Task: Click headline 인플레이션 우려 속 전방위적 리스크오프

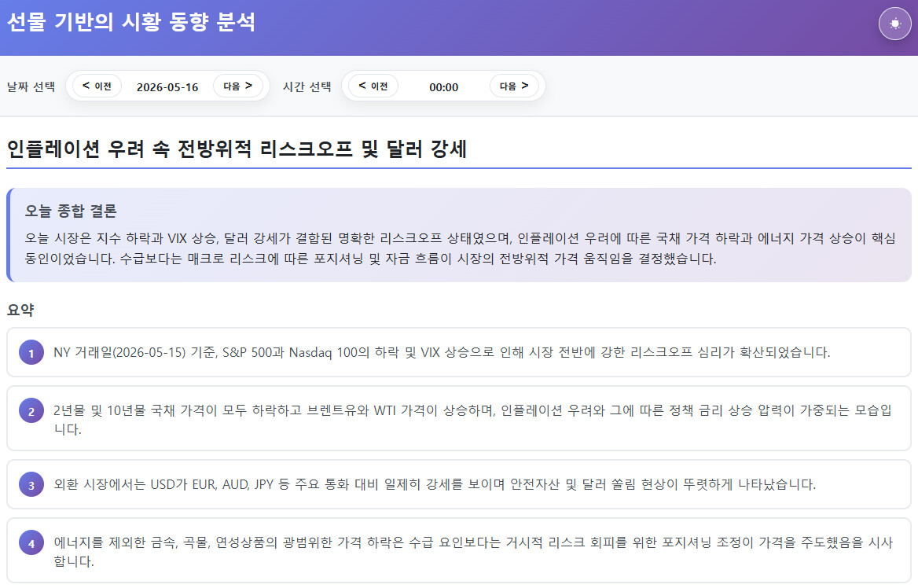Action: point(180,149)
